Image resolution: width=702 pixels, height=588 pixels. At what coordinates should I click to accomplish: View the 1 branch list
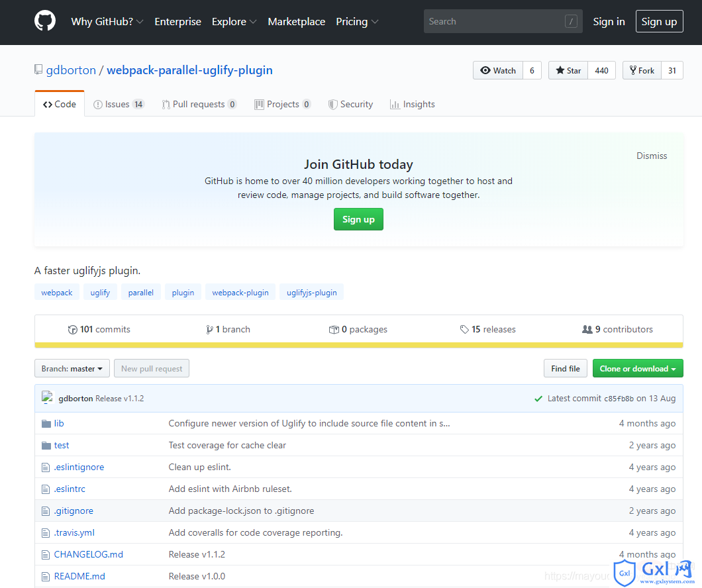pos(228,329)
